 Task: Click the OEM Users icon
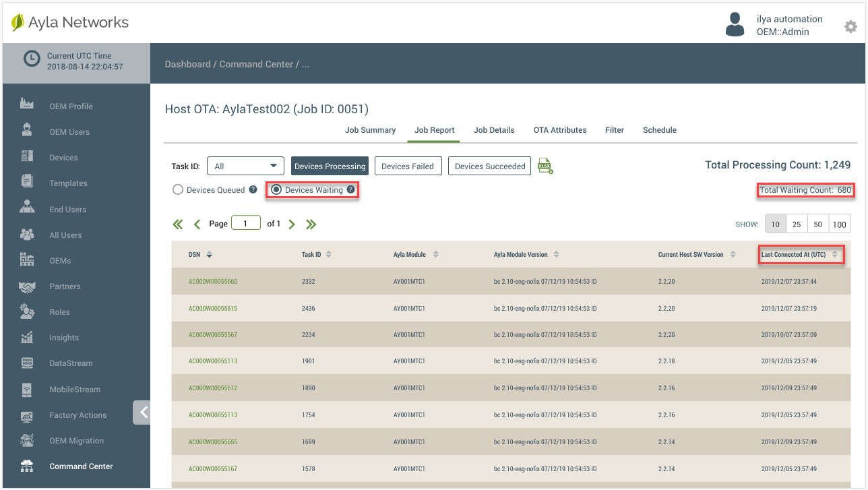pos(27,130)
